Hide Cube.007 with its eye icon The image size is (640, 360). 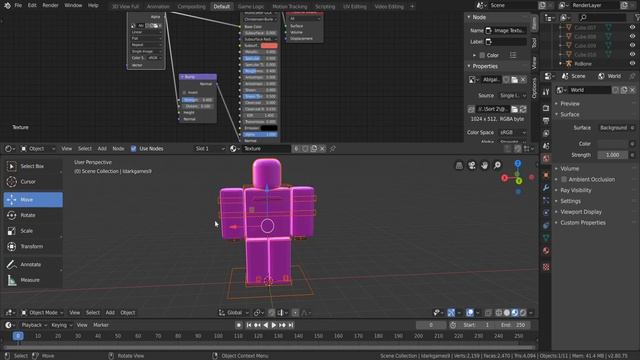(632, 27)
